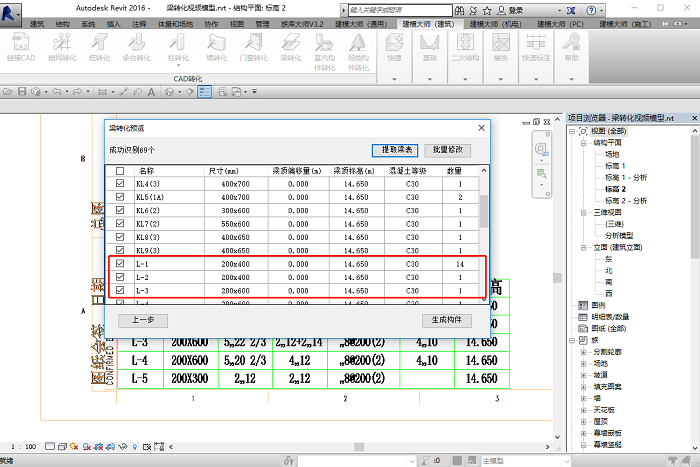This screenshot has width=700, height=467.
Task: Click the binoculars search icon
Action: tap(459, 10)
